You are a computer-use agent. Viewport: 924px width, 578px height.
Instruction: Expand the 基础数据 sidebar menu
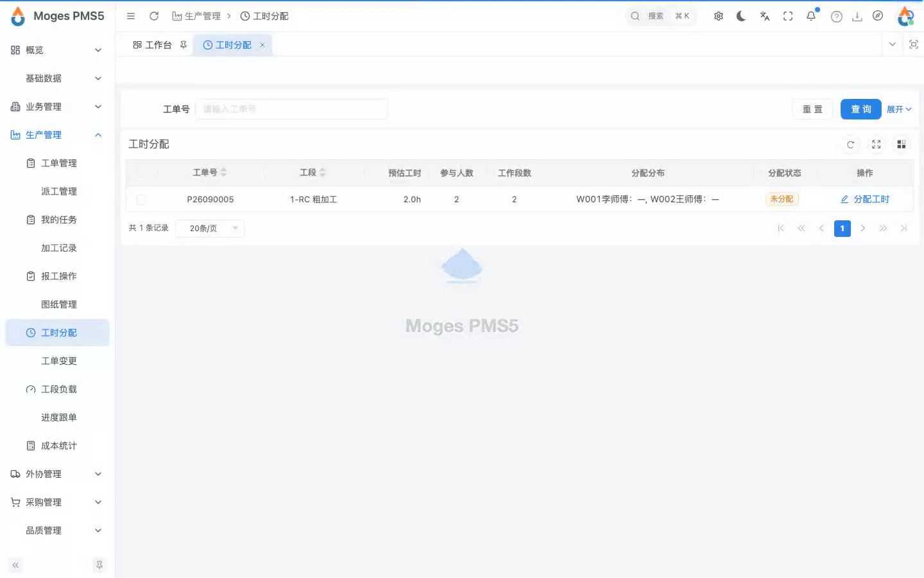pos(56,78)
